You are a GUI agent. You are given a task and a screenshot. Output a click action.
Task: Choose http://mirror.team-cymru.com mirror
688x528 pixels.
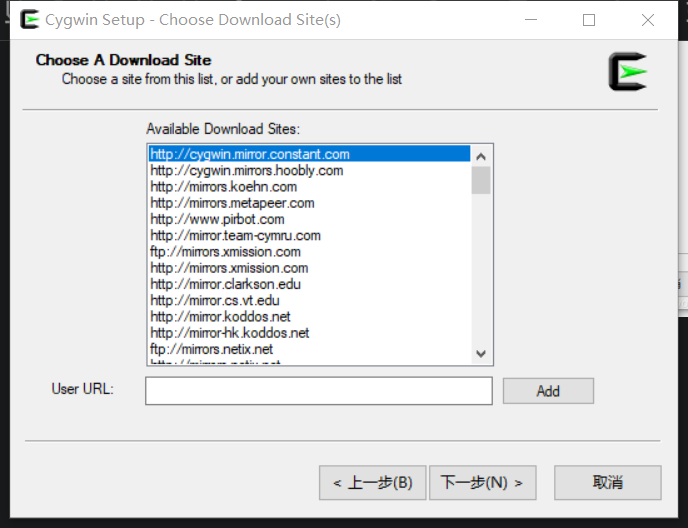coord(310,235)
